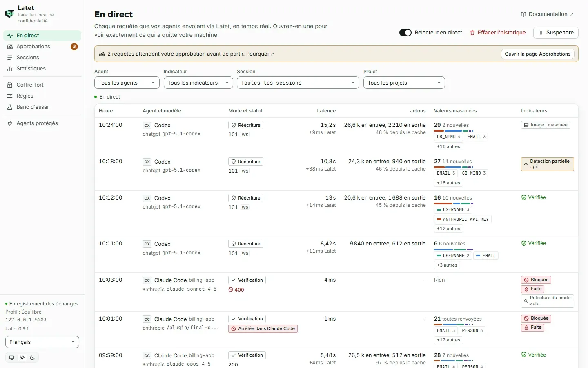Open Agents protégés in the sidebar

click(42, 123)
